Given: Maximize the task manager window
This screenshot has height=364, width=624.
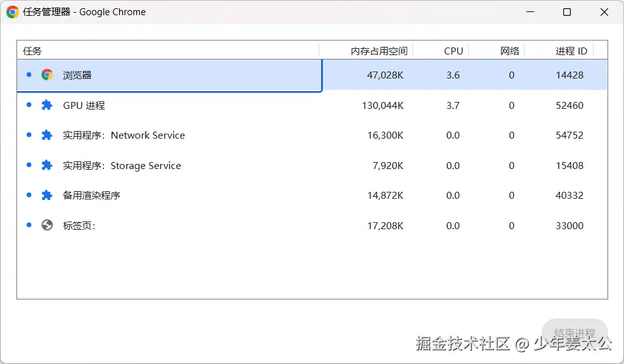Looking at the screenshot, I should pyautogui.click(x=567, y=12).
